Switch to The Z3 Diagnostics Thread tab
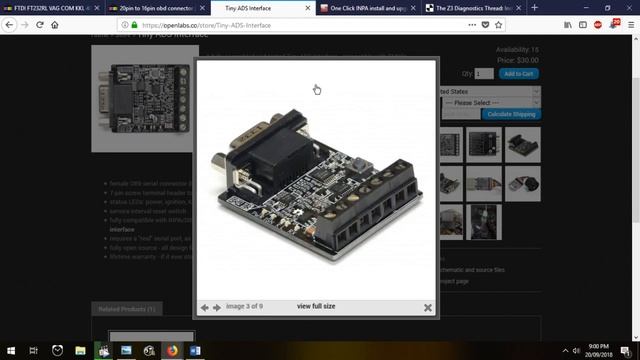Image resolution: width=640 pixels, height=360 pixels. pos(473,8)
